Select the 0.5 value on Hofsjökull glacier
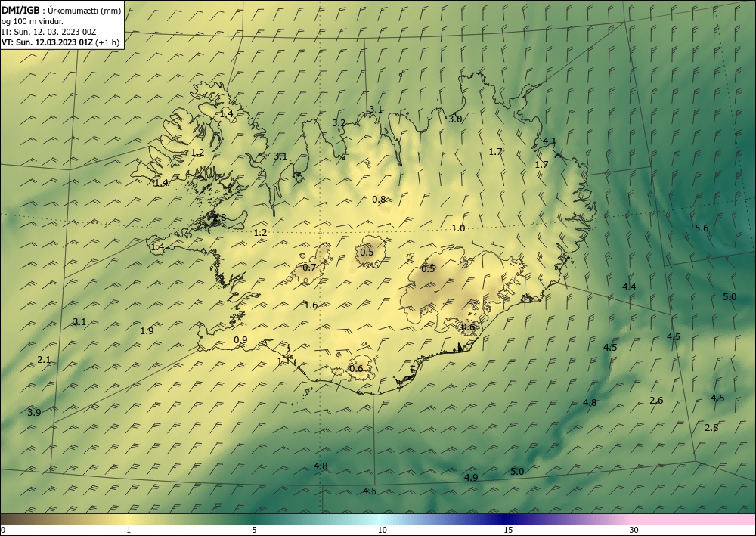The width and height of the screenshot is (756, 536). (367, 252)
